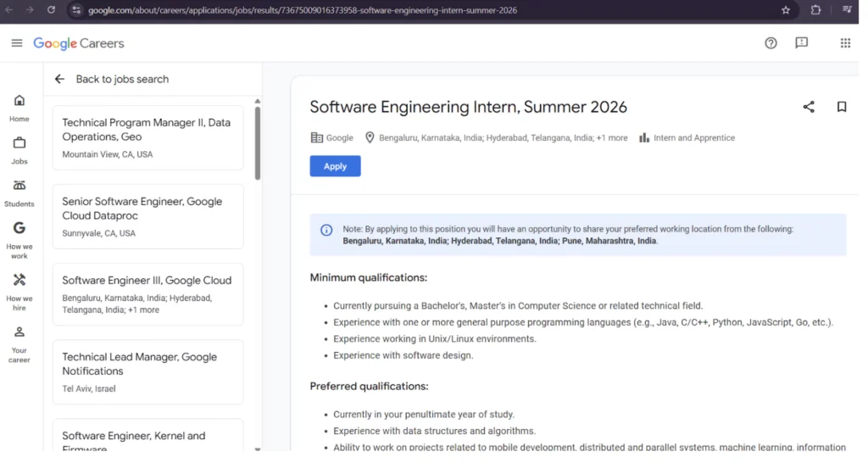
Task: Click the back arrow to jobs search
Action: pos(59,79)
